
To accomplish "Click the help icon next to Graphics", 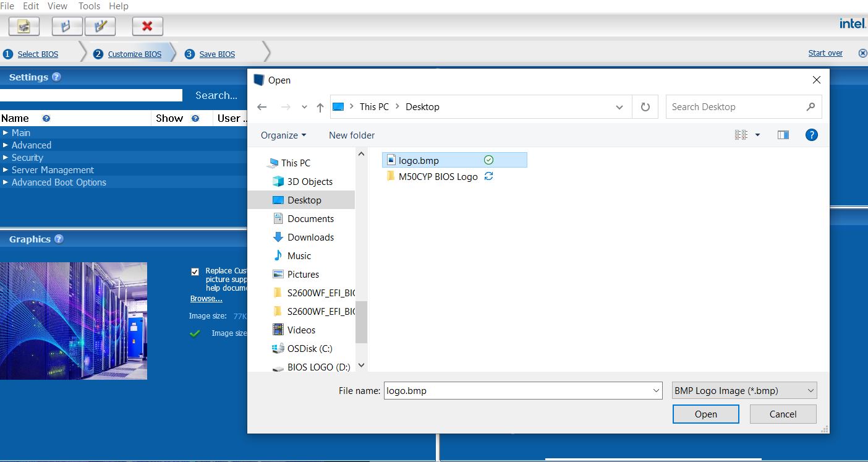I will 59,239.
